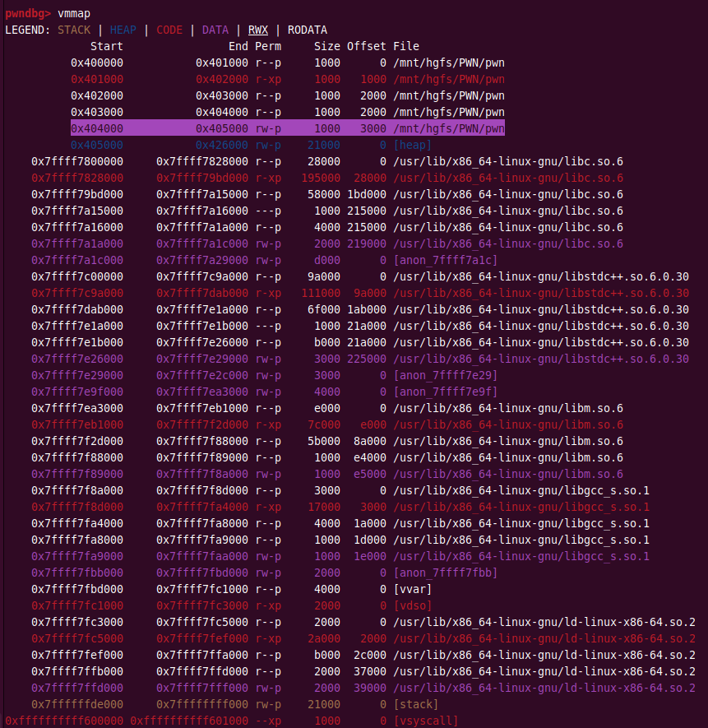Click the HEAP legend label
Screen dimensions: 708x728
[123, 30]
